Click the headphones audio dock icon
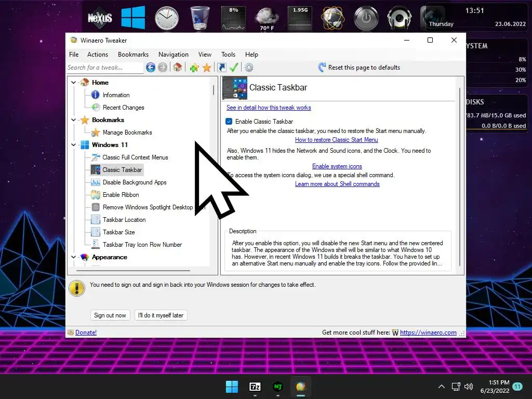The height and width of the screenshot is (399, 532). tap(400, 18)
